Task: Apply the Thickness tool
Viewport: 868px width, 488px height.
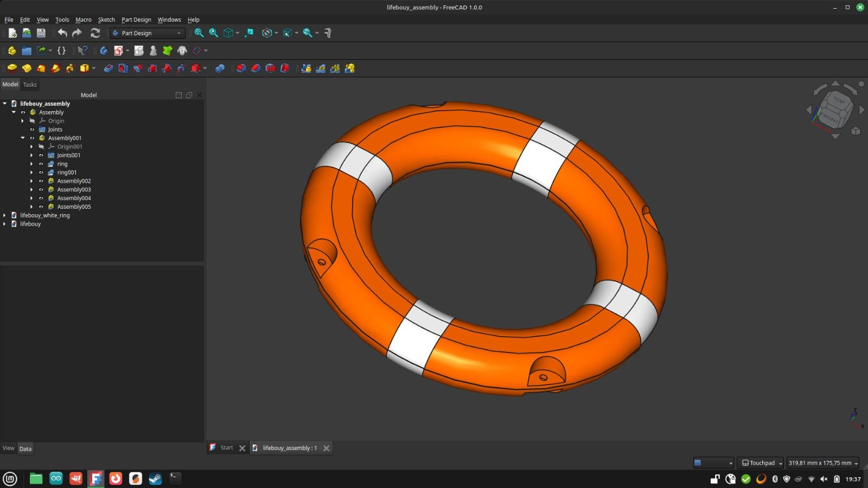Action: pos(285,68)
